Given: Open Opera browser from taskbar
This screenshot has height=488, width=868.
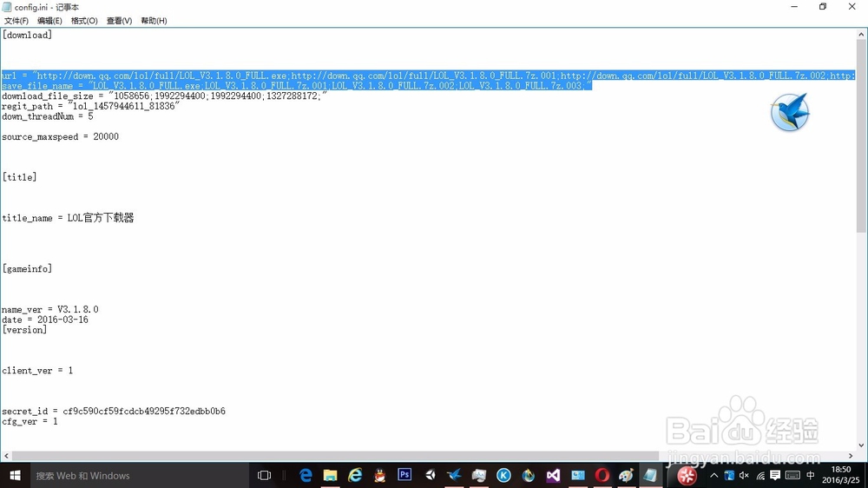Looking at the screenshot, I should click(602, 475).
